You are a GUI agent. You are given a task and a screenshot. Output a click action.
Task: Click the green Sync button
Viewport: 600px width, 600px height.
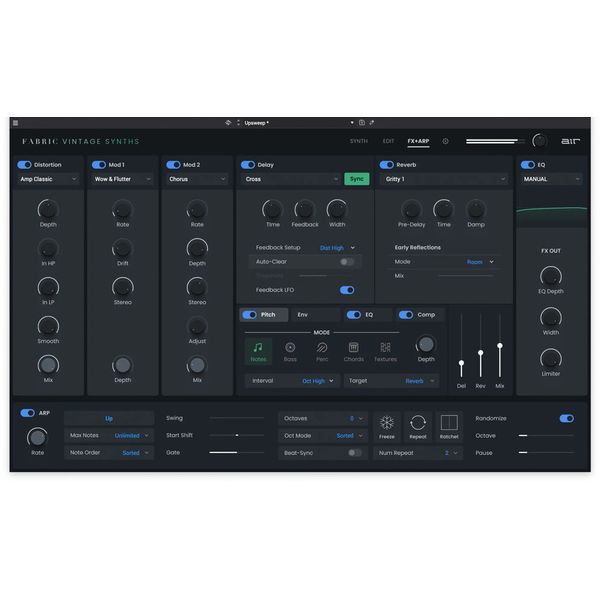click(357, 179)
